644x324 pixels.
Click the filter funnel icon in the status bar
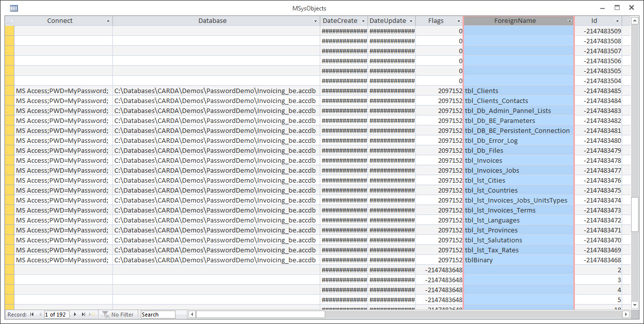(105, 314)
